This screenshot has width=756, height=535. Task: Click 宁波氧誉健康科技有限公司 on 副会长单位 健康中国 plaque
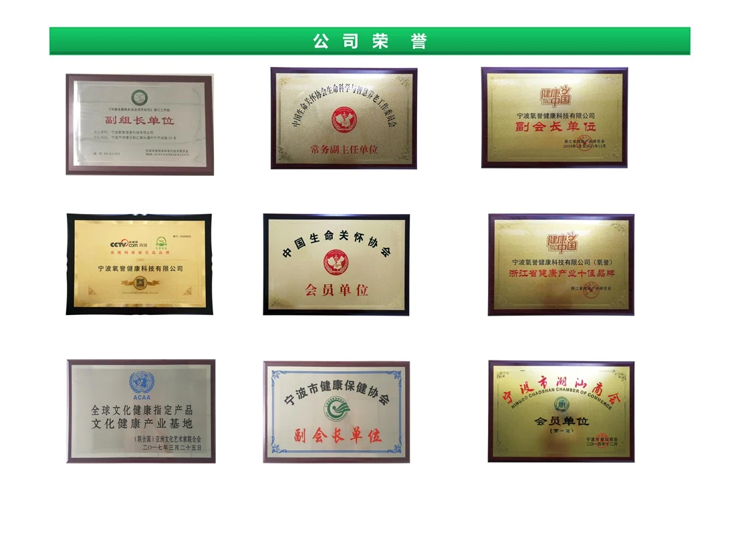tap(556, 116)
